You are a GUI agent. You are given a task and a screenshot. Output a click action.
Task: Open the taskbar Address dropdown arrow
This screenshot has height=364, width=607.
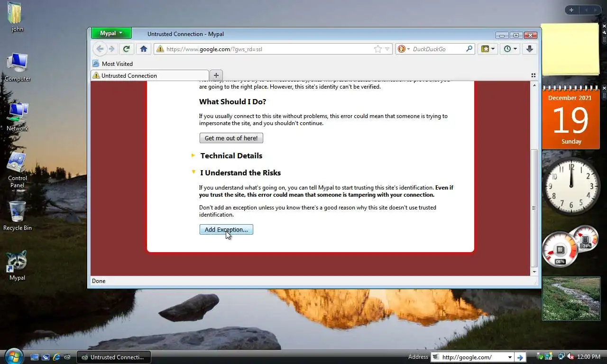point(510,357)
